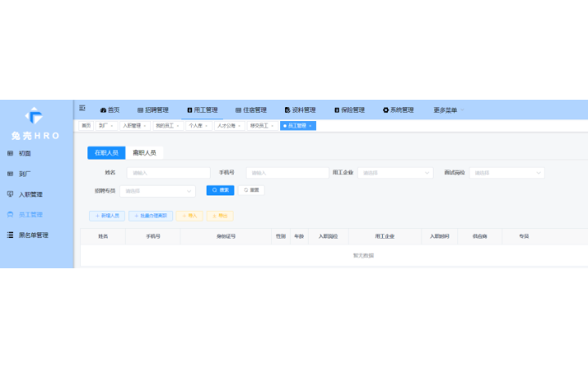Open the 用工企业 select dropdown
588x368 pixels.
pyautogui.click(x=395, y=173)
